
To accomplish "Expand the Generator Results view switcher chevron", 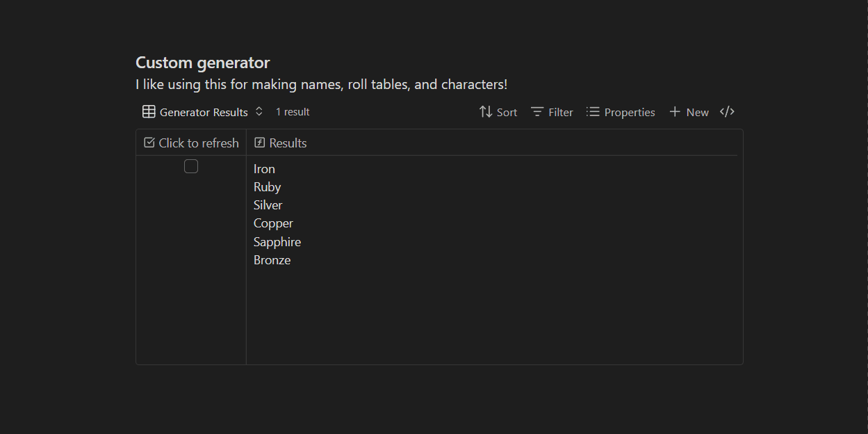I will [x=259, y=111].
